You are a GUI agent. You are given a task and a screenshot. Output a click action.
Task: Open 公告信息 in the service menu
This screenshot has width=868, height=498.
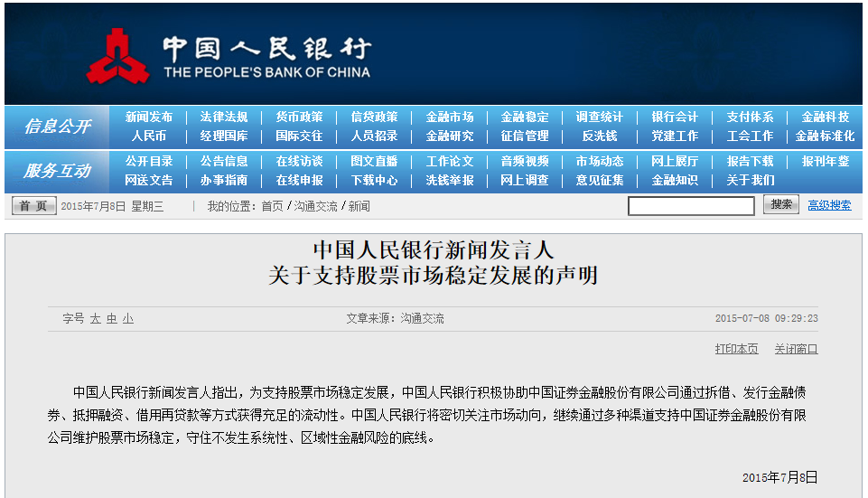coord(224,162)
